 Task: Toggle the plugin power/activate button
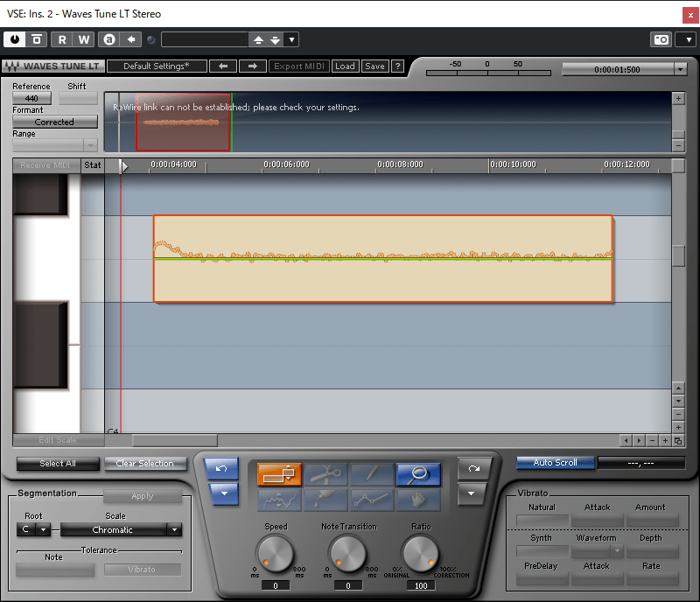[15, 39]
